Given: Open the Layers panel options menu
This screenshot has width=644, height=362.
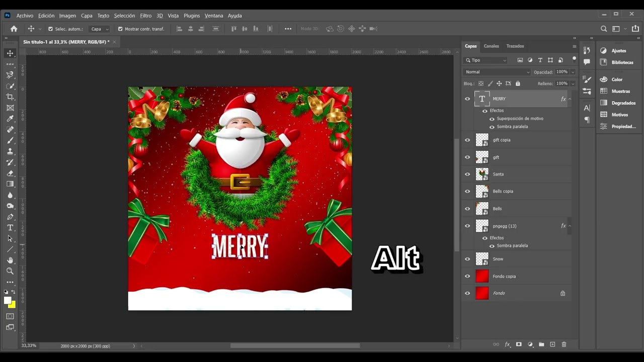Looking at the screenshot, I should tap(574, 46).
